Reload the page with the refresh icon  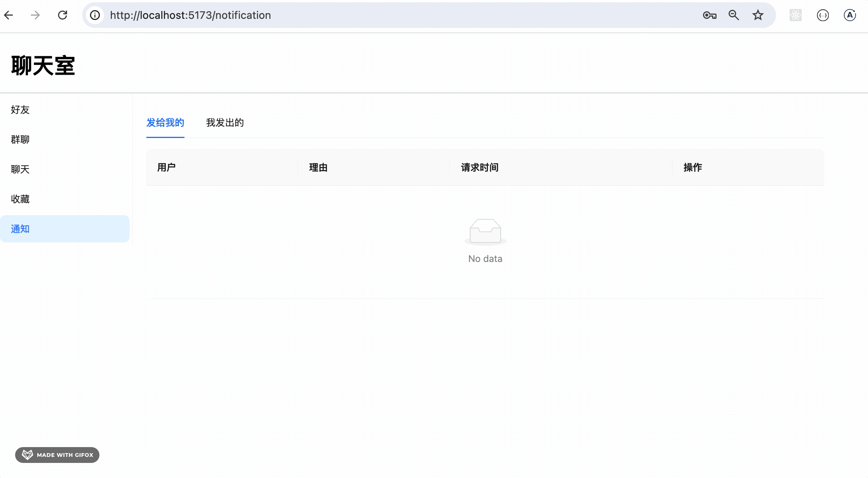pos(63,15)
